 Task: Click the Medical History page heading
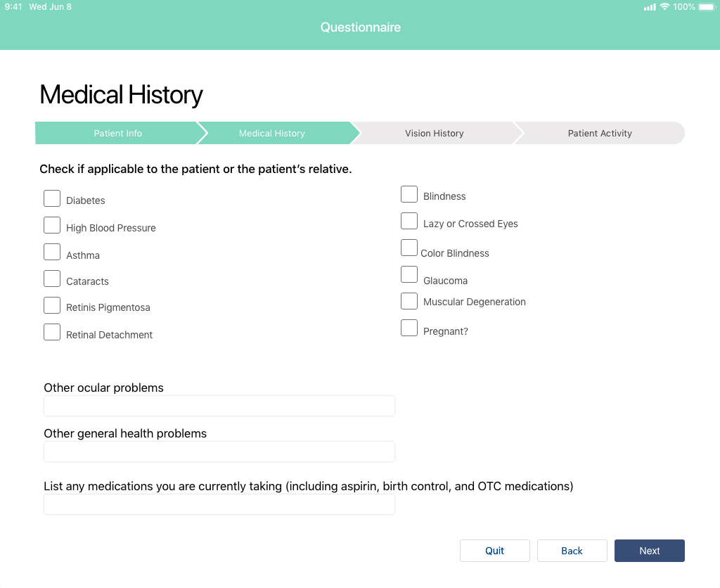121,95
